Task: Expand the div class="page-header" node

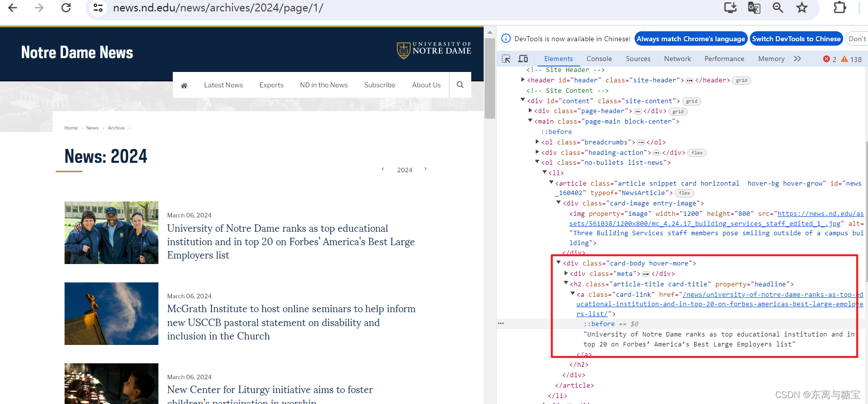Action: click(530, 110)
